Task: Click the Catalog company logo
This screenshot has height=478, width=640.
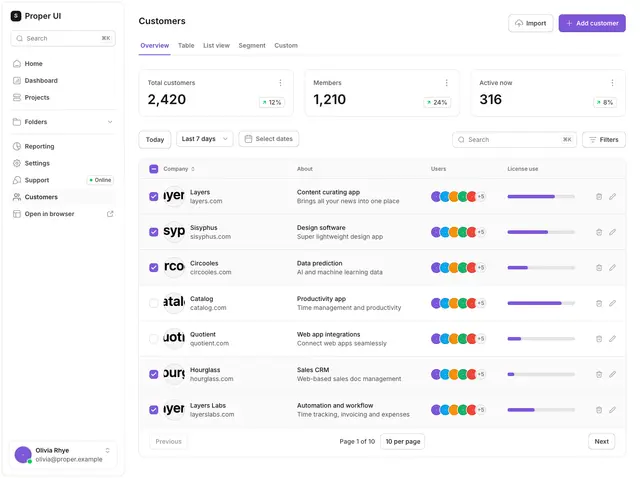Action: tap(174, 302)
